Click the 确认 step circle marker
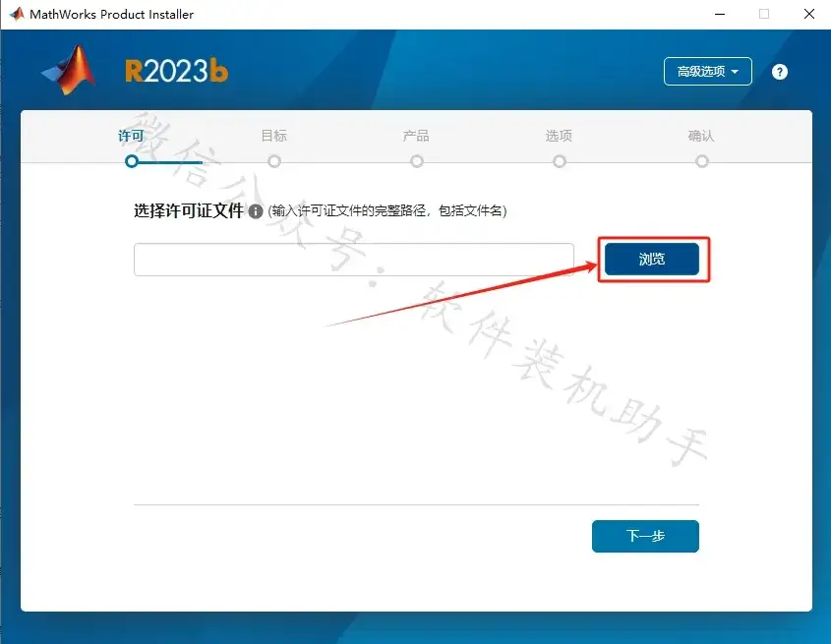831x644 pixels. point(702,161)
